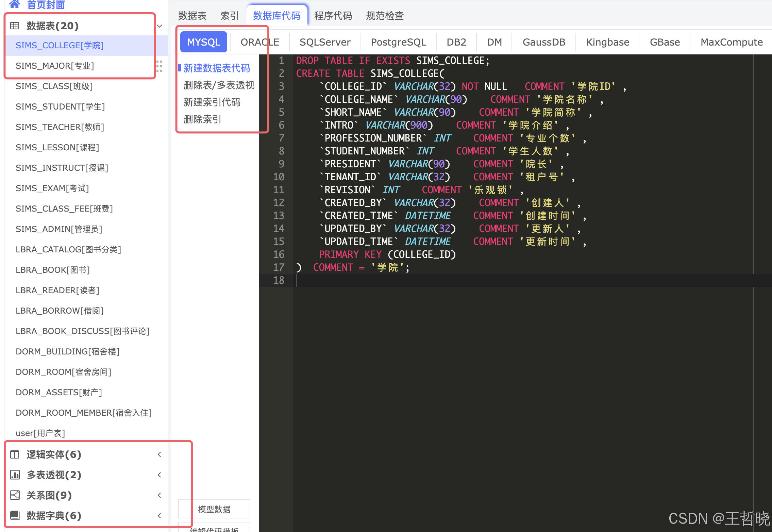Click the table grid icon beside 数据表(20)

[15, 26]
